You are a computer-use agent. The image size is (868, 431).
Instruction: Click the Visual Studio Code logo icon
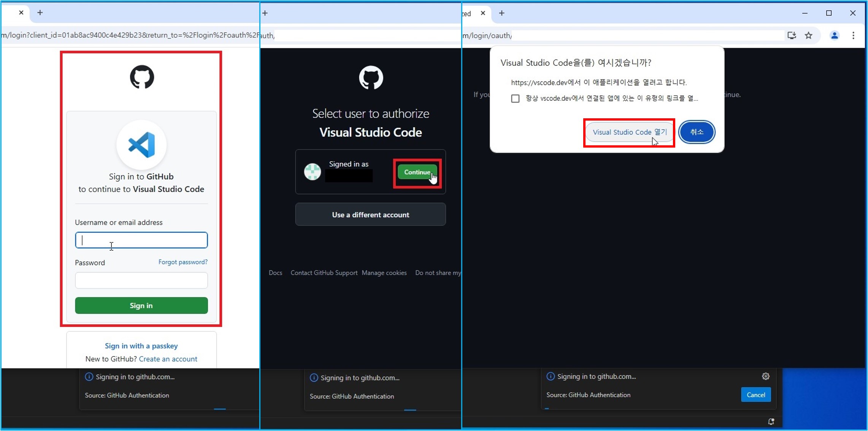click(141, 145)
